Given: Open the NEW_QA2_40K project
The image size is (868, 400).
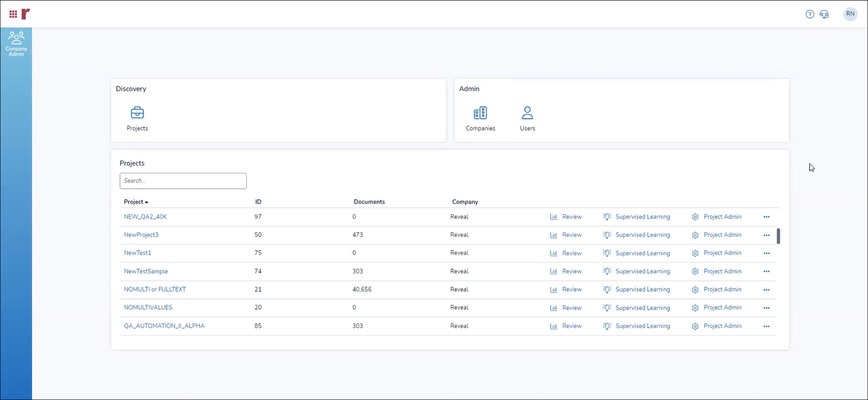Looking at the screenshot, I should click(145, 216).
